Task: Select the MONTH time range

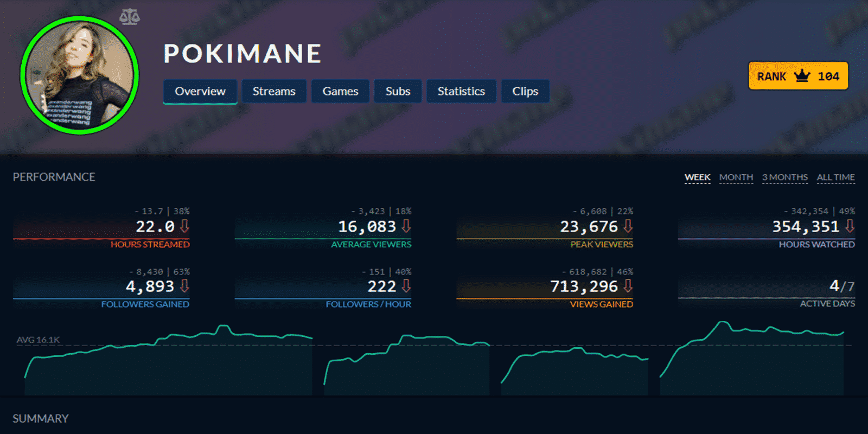Action: (x=736, y=177)
